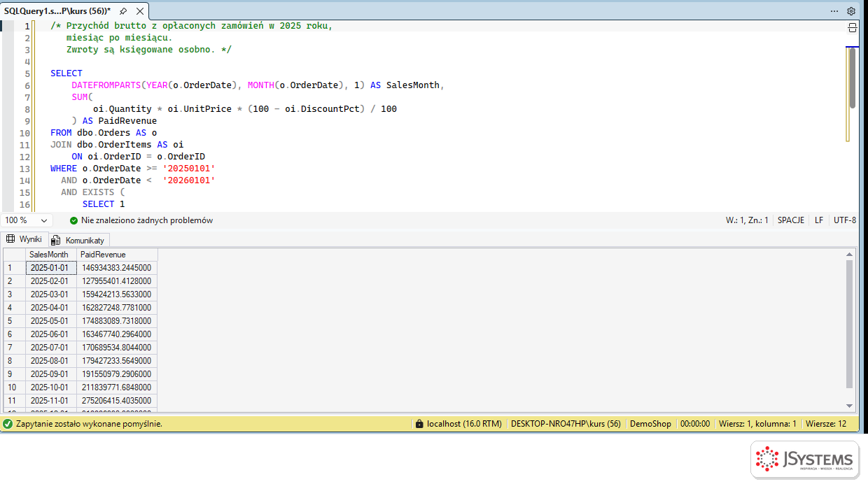Select the PaidRevenue column header
This screenshot has height=484, width=868.
117,255
